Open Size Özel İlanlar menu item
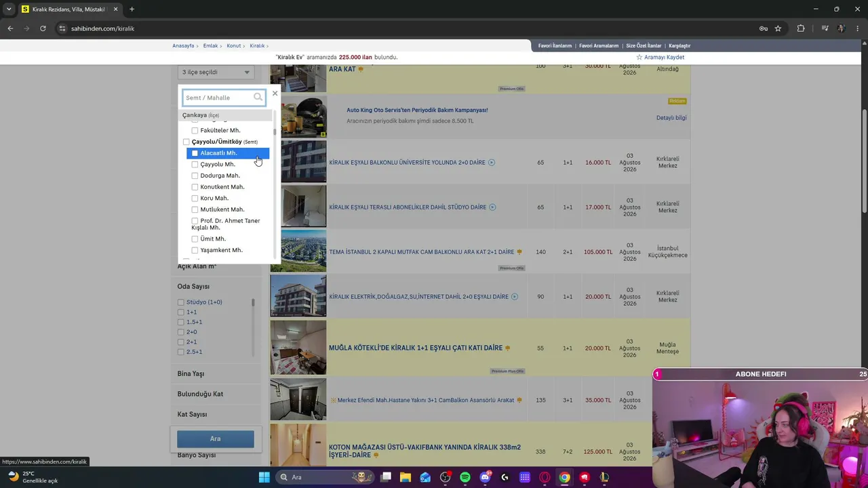This screenshot has width=868, height=488. (644, 46)
